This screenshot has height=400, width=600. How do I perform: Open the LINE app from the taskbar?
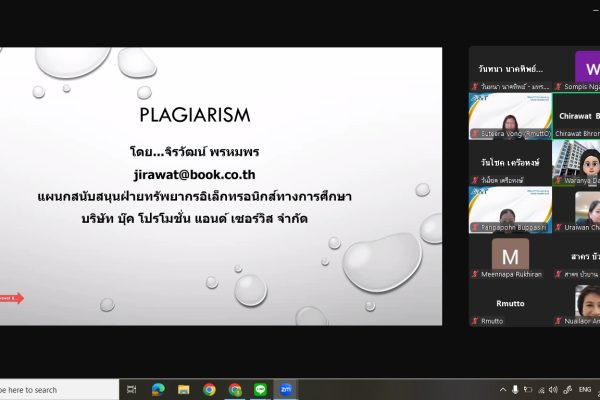261,390
